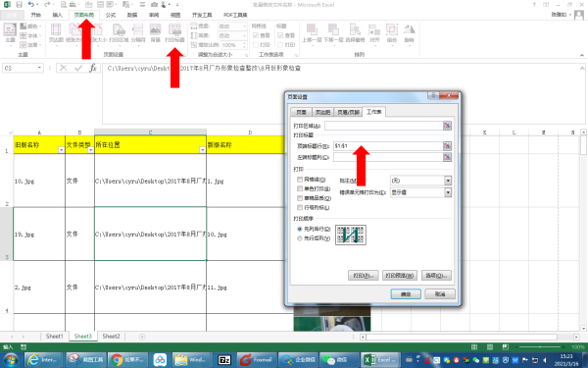This screenshot has height=368, width=588.
Task: Click range selector icon beside Print area field
Action: 447,126
